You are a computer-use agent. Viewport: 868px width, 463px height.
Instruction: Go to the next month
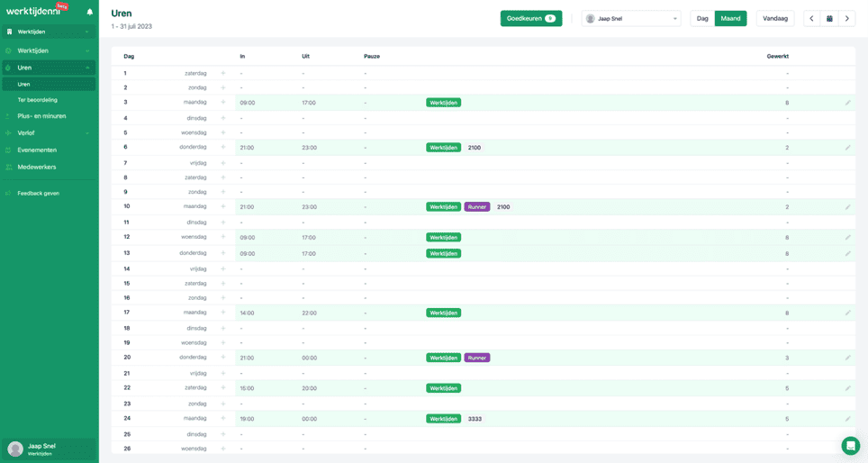tap(847, 18)
